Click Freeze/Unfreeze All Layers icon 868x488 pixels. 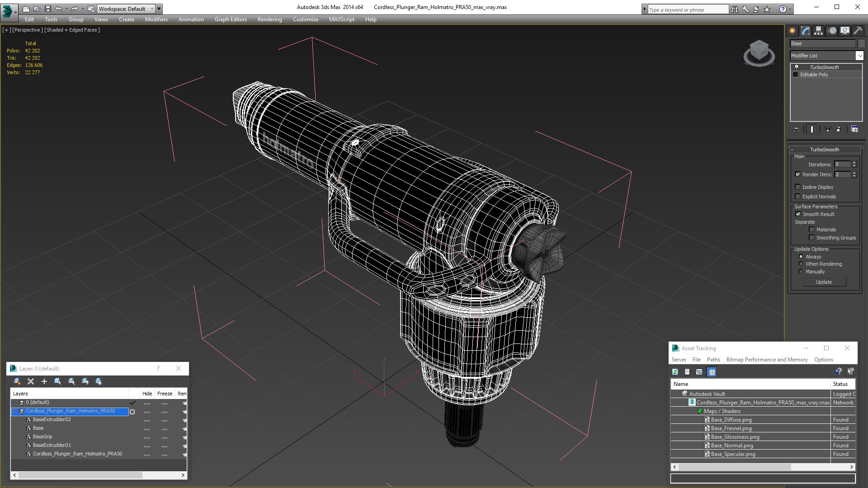point(99,381)
